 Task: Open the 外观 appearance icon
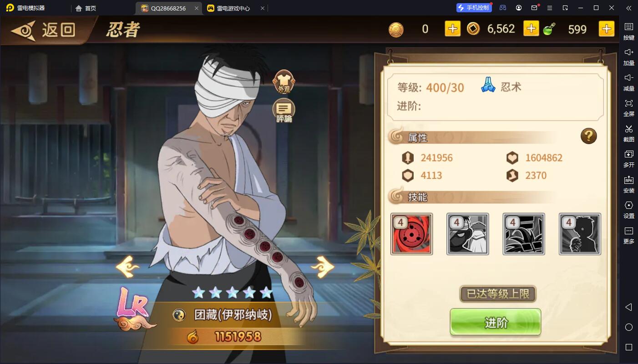click(284, 82)
